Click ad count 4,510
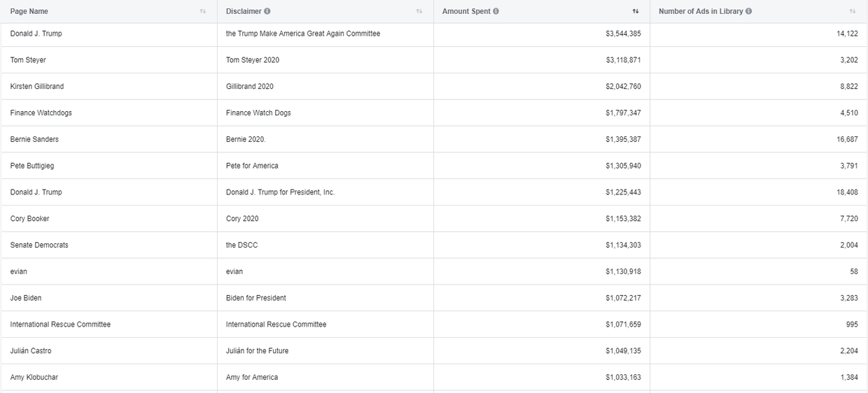This screenshot has height=393, width=868. coord(849,113)
